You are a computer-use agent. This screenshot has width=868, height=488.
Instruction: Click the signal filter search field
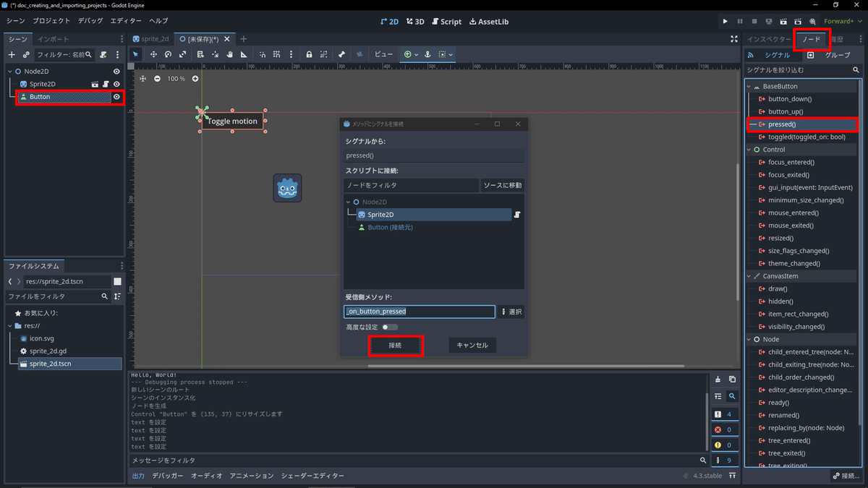click(x=803, y=70)
